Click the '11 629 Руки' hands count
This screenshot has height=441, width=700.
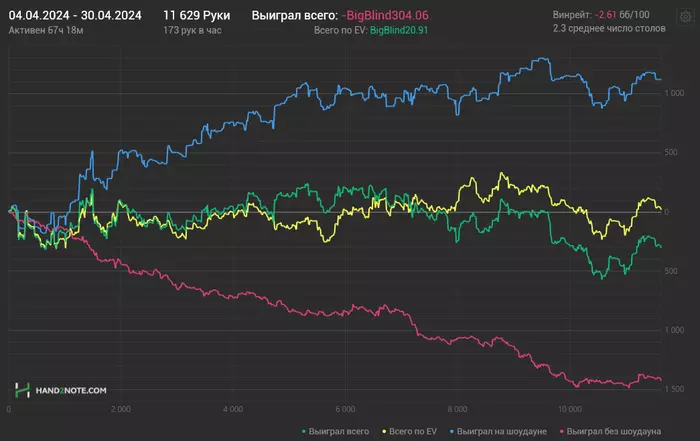point(197,16)
